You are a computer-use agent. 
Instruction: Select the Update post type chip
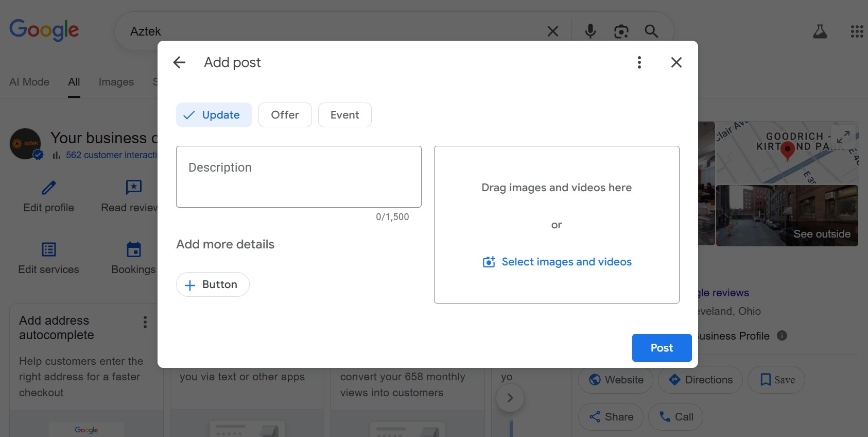pyautogui.click(x=214, y=115)
